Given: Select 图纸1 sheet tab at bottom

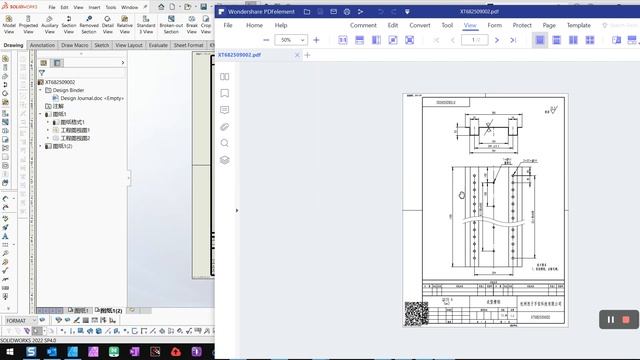Looking at the screenshot, I should click(x=78, y=311).
